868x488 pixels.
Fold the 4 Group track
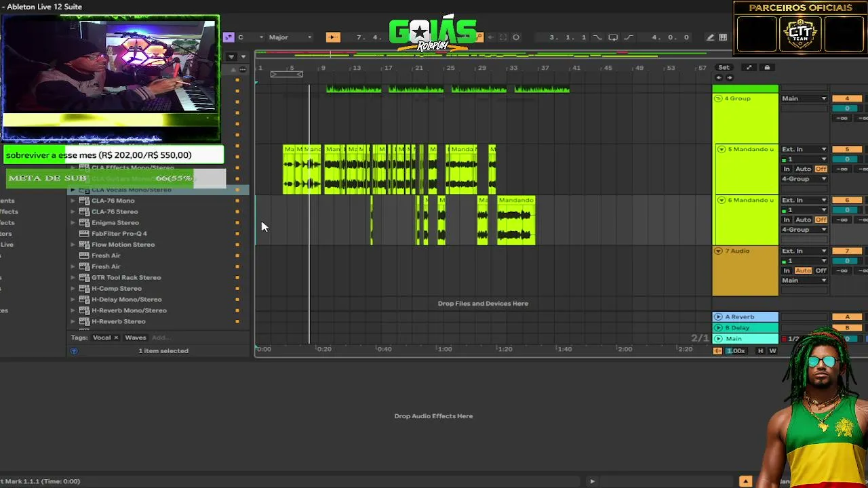pos(718,99)
